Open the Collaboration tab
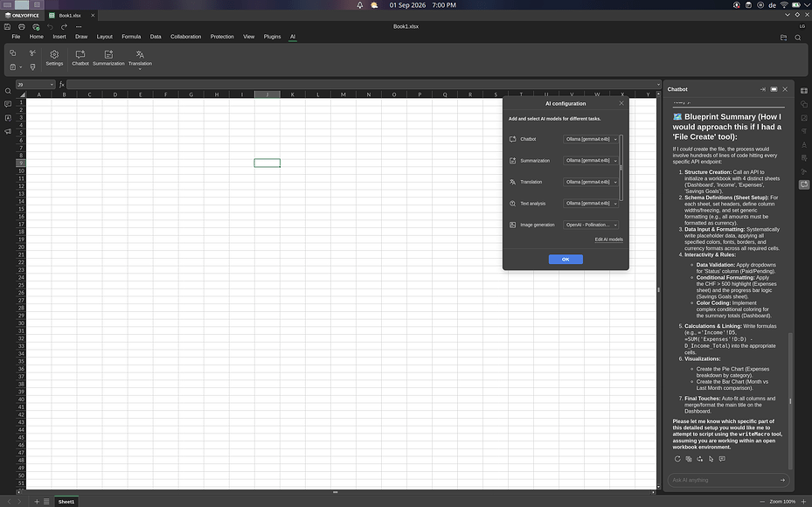 [x=186, y=37]
